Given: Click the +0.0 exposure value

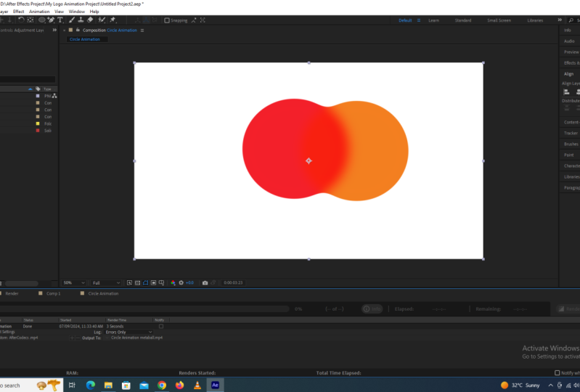Looking at the screenshot, I should click(x=189, y=283).
